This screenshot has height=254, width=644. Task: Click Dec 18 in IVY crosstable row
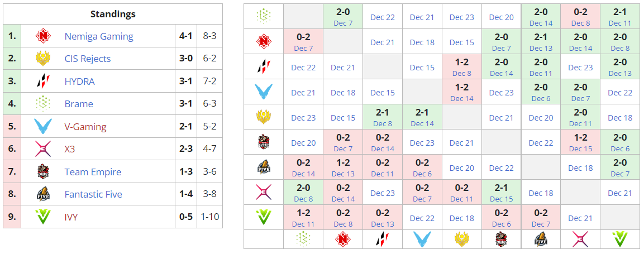[x=462, y=218]
